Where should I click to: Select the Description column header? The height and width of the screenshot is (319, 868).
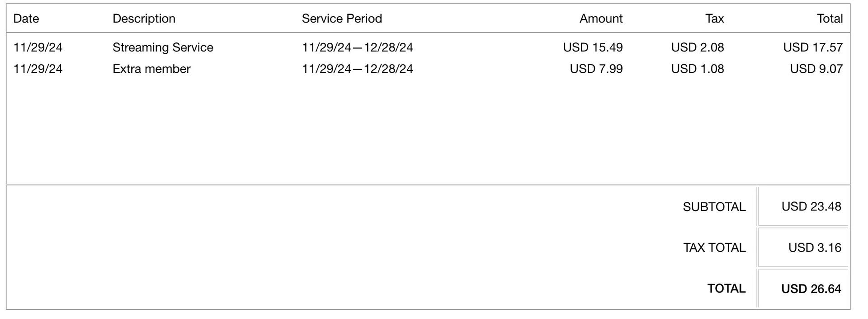coord(144,19)
